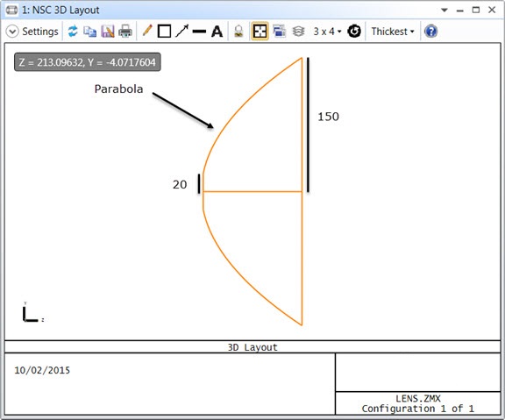Select the Rectangle draw tool
The height and width of the screenshot is (420, 505).
click(x=164, y=32)
